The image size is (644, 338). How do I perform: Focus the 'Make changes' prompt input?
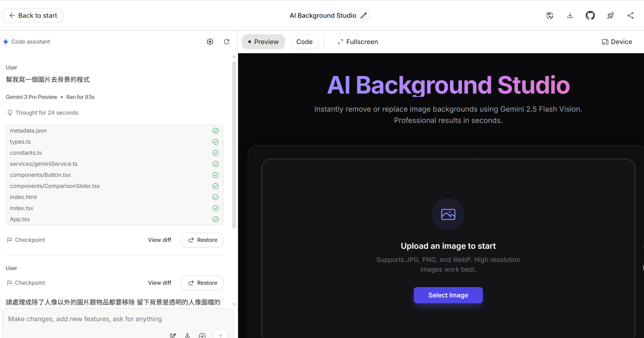tap(85, 319)
